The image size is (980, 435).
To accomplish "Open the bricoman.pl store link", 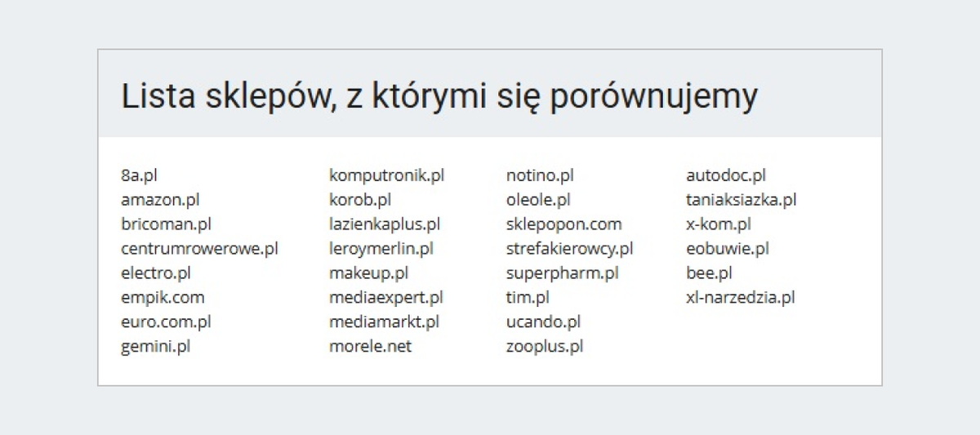I will point(166,224).
